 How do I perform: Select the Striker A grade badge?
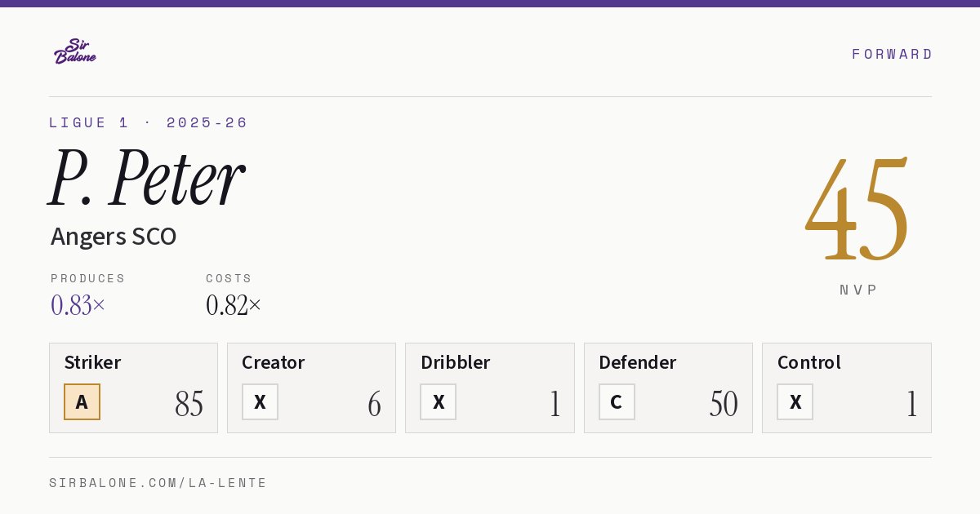click(x=82, y=402)
